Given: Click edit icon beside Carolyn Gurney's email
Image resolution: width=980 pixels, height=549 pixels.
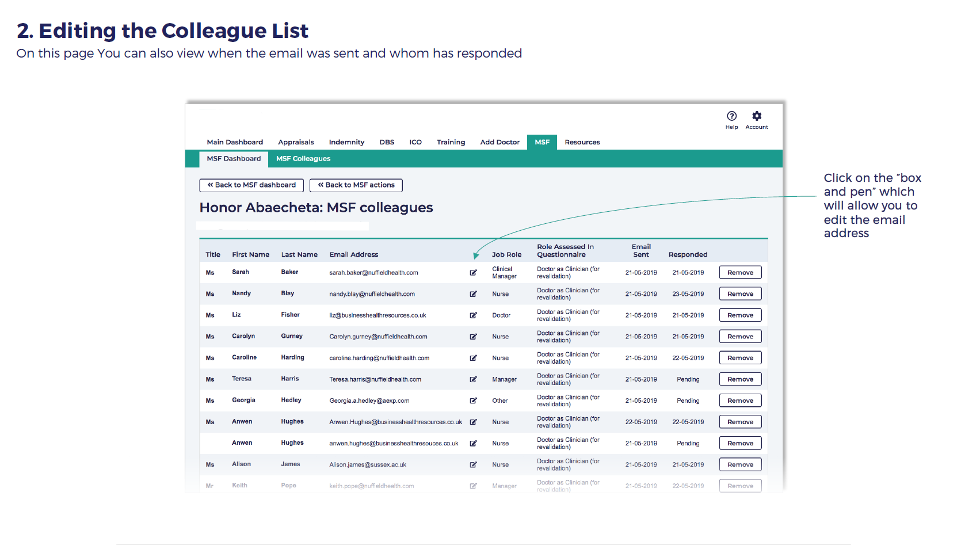Looking at the screenshot, I should pos(473,337).
